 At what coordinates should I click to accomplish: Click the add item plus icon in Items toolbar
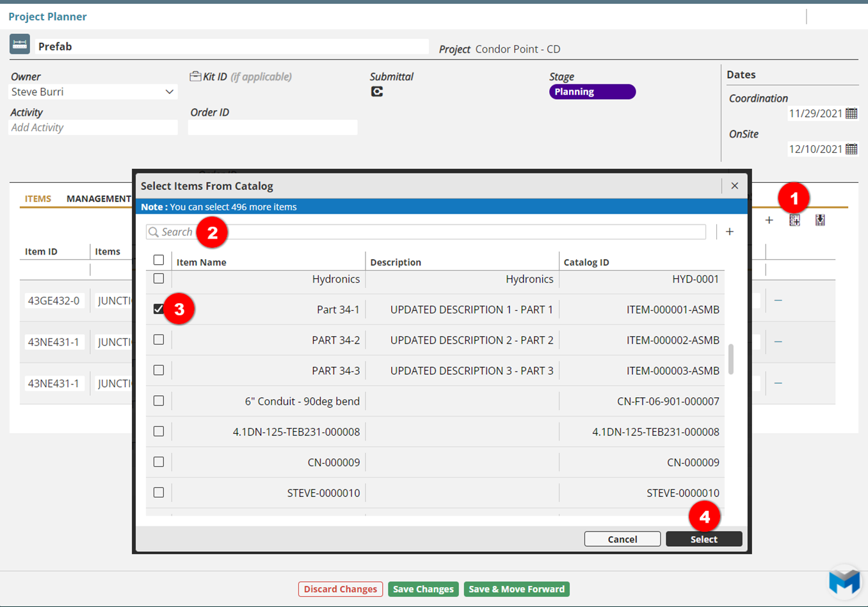(x=769, y=221)
